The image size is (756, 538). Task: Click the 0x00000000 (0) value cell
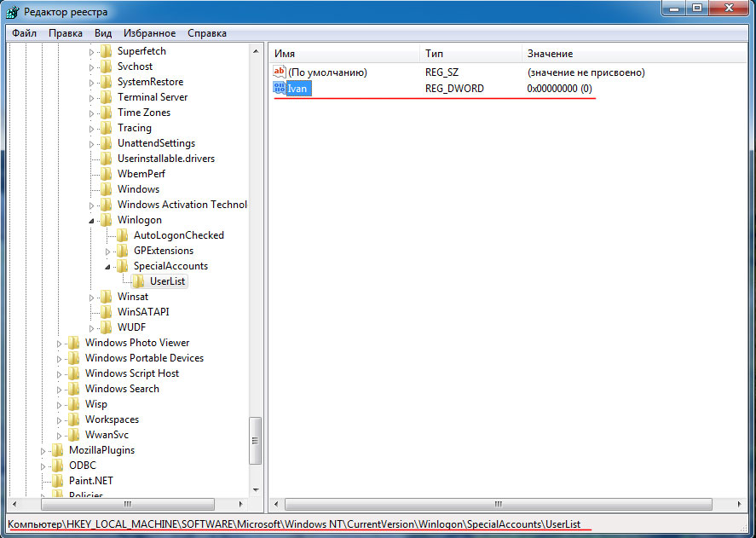click(559, 89)
